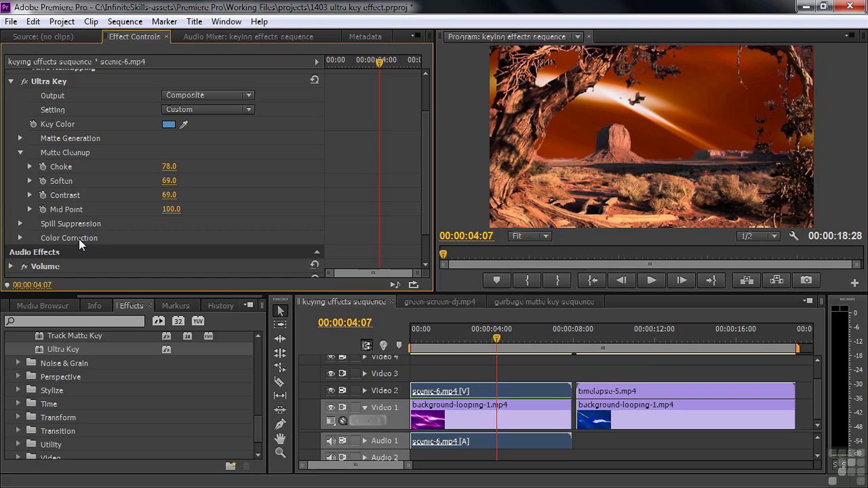This screenshot has height=488, width=868.
Task: Toggle sync lock on Video 3 track
Action: tap(342, 373)
